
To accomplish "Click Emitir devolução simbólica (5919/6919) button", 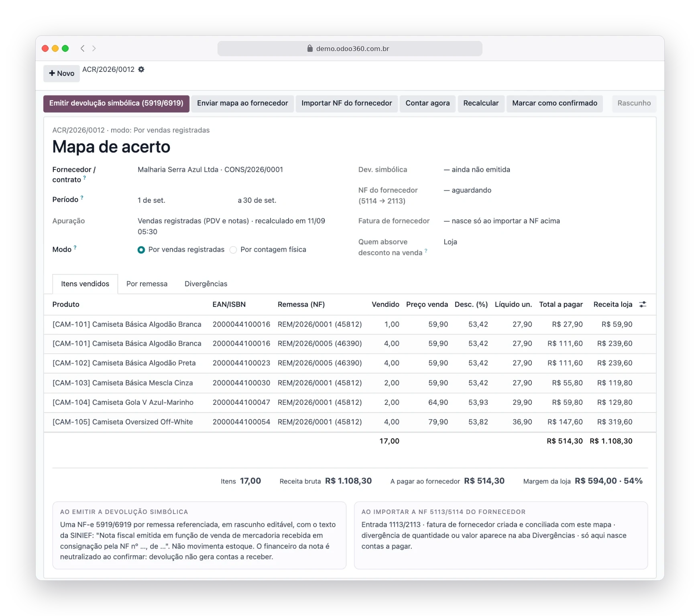I will pyautogui.click(x=116, y=104).
